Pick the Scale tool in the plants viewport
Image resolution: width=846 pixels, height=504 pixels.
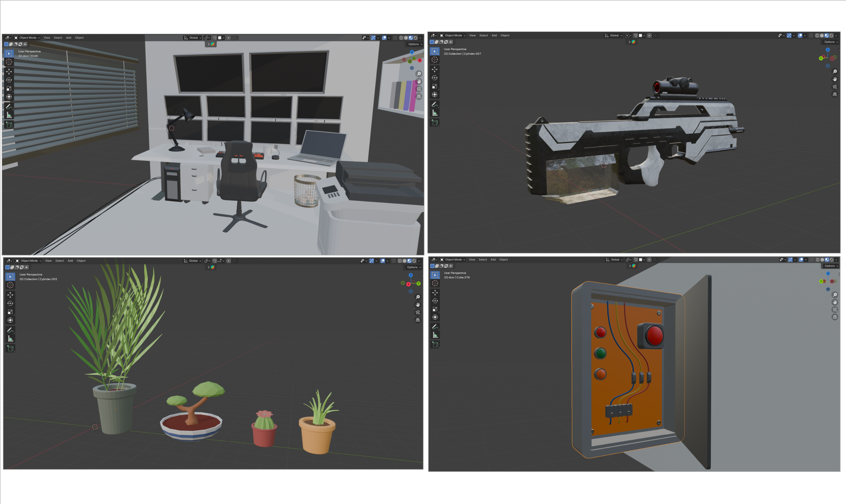pos(10,312)
